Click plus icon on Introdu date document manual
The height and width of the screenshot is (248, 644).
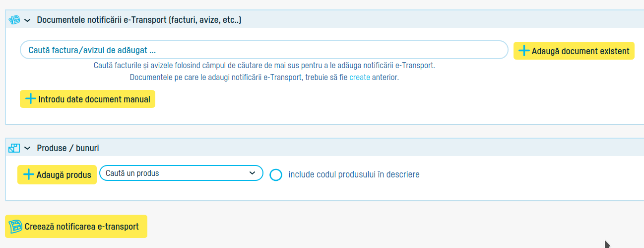coord(31,99)
